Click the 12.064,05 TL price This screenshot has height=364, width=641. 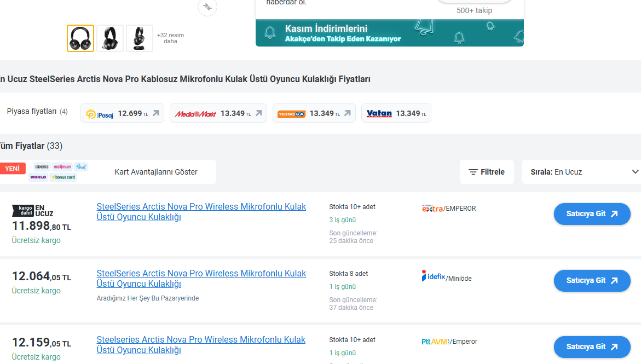coord(41,276)
